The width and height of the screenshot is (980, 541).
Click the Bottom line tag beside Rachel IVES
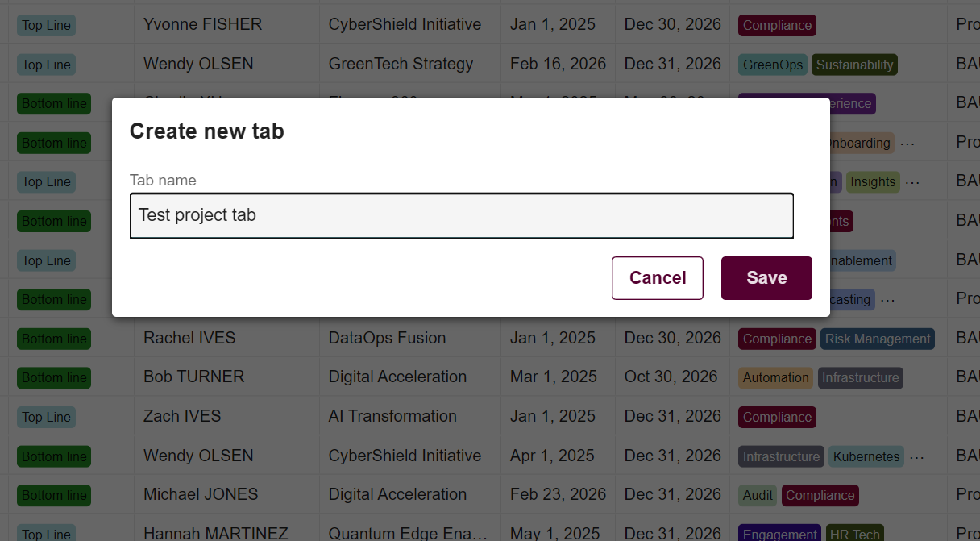(x=54, y=339)
